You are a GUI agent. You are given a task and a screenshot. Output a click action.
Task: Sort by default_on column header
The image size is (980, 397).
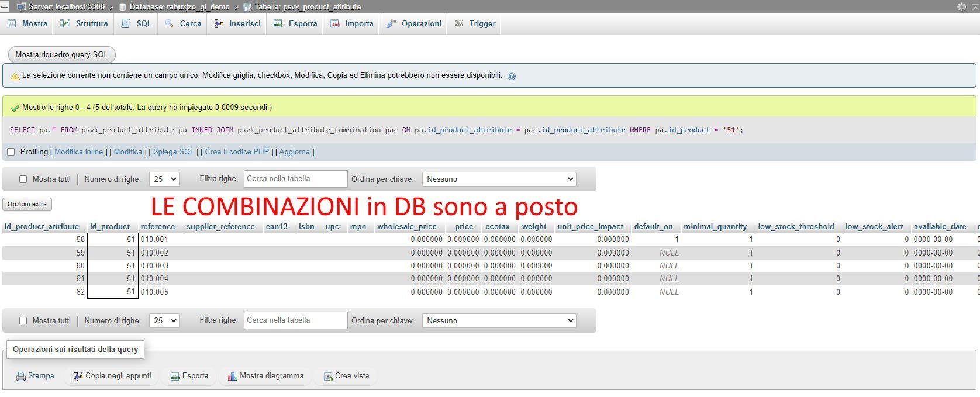pyautogui.click(x=653, y=227)
